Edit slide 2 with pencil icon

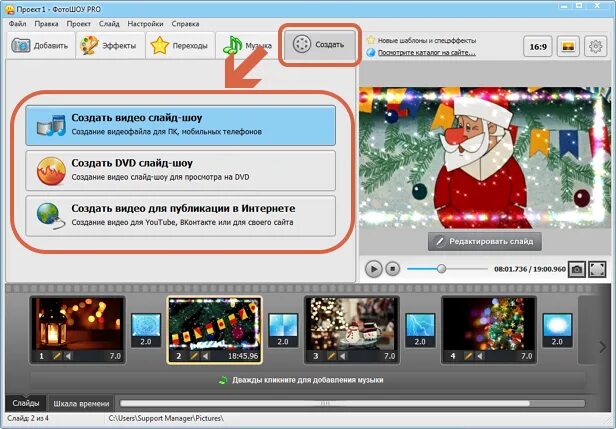(x=194, y=356)
